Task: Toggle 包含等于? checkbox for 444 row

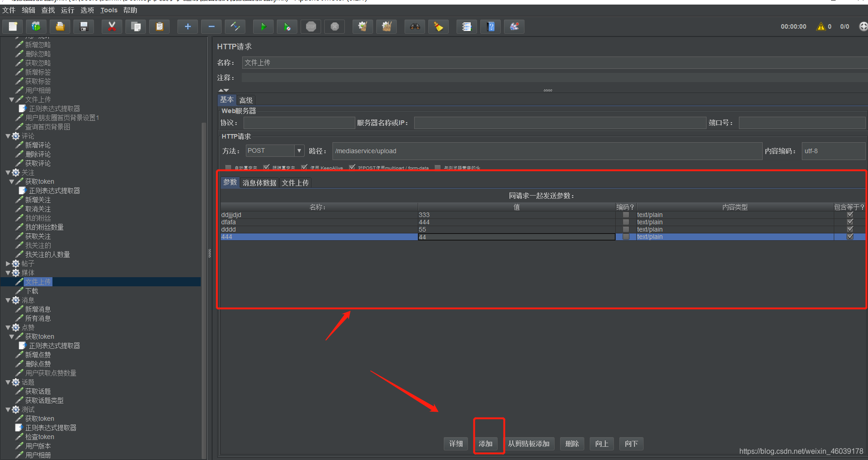Action: point(850,237)
